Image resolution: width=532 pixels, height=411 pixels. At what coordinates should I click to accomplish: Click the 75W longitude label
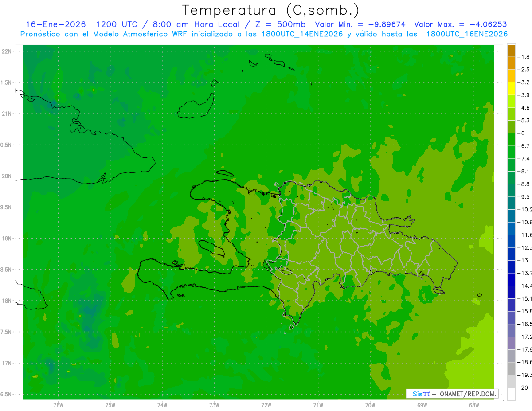point(110,405)
